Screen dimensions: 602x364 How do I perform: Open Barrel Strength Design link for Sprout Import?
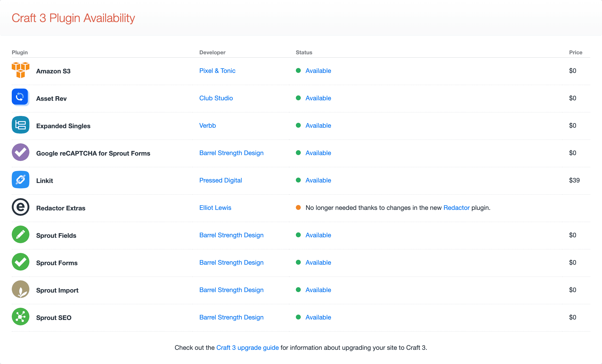[x=231, y=290]
